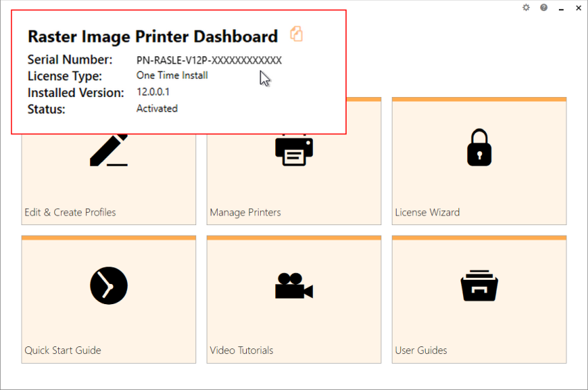Open Video Tutorials
This screenshot has width=588, height=390.
pos(294,299)
